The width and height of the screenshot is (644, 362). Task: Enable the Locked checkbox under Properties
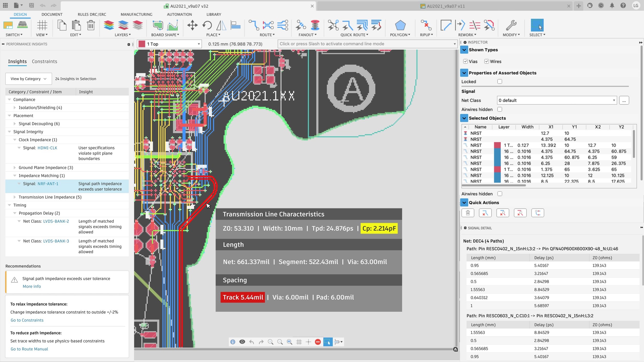[499, 81]
